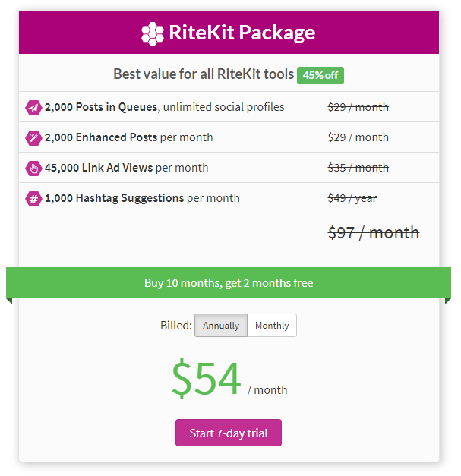Click the paper plane Posts in Queues icon
This screenshot has height=476, width=461.
33,108
